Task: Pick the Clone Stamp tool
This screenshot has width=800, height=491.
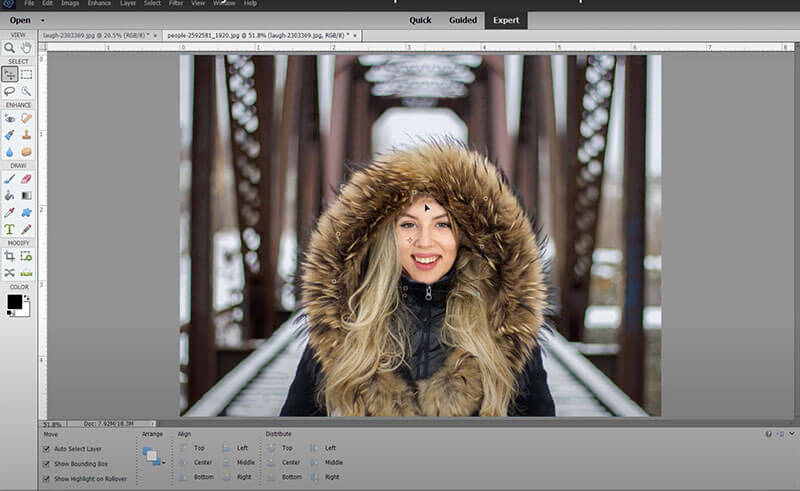Action: [x=26, y=135]
